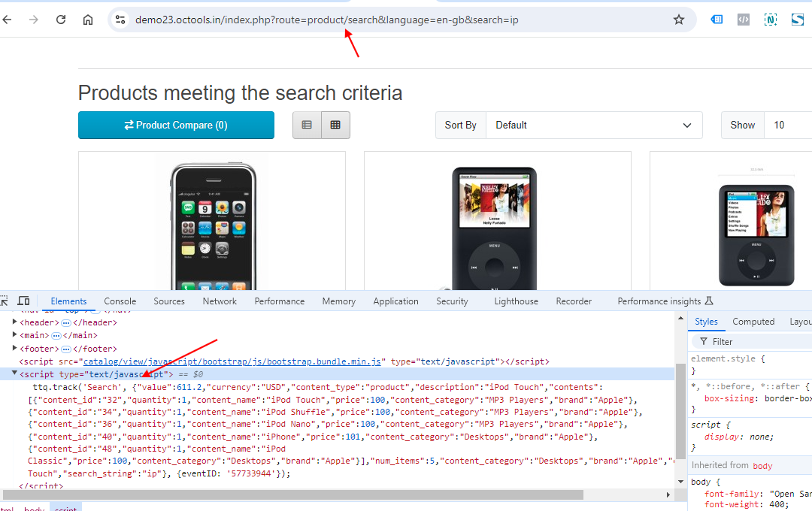Screen dimensions: 812x511
Task: Open the Sort By Default dropdown
Action: [594, 125]
